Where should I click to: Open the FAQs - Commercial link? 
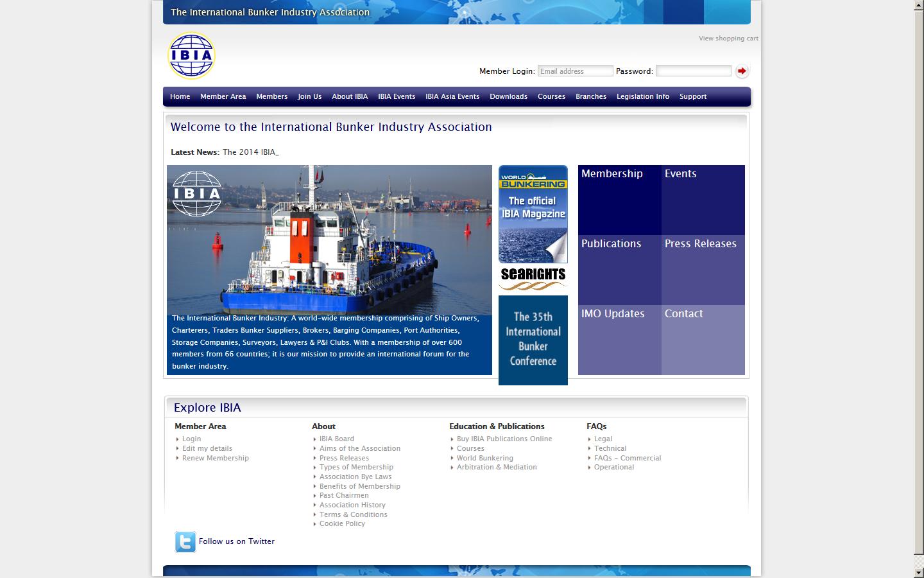627,458
